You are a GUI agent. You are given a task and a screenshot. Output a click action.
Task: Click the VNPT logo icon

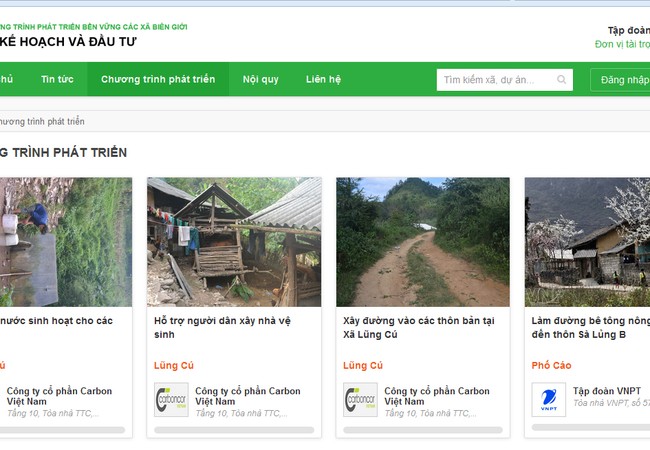coord(549,399)
